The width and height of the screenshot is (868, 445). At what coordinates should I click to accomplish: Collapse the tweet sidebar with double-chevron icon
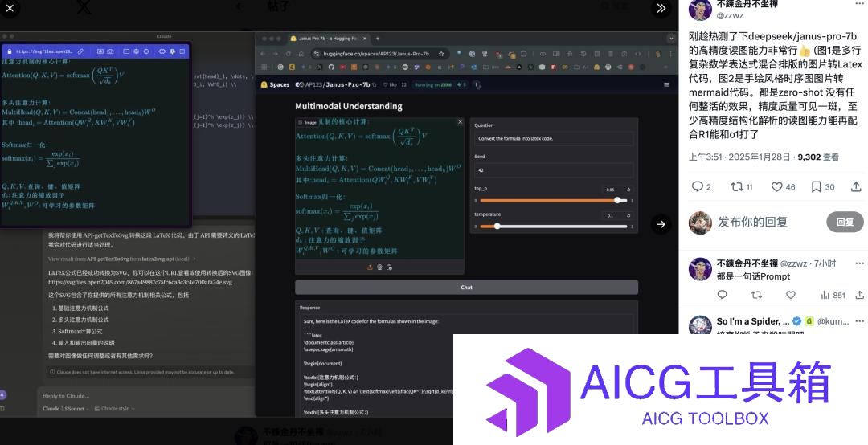(x=661, y=8)
